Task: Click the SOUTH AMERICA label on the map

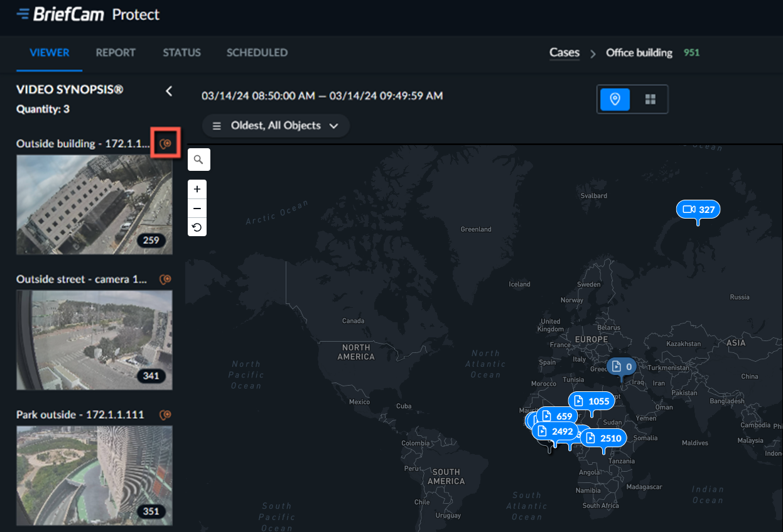Action: (x=446, y=477)
